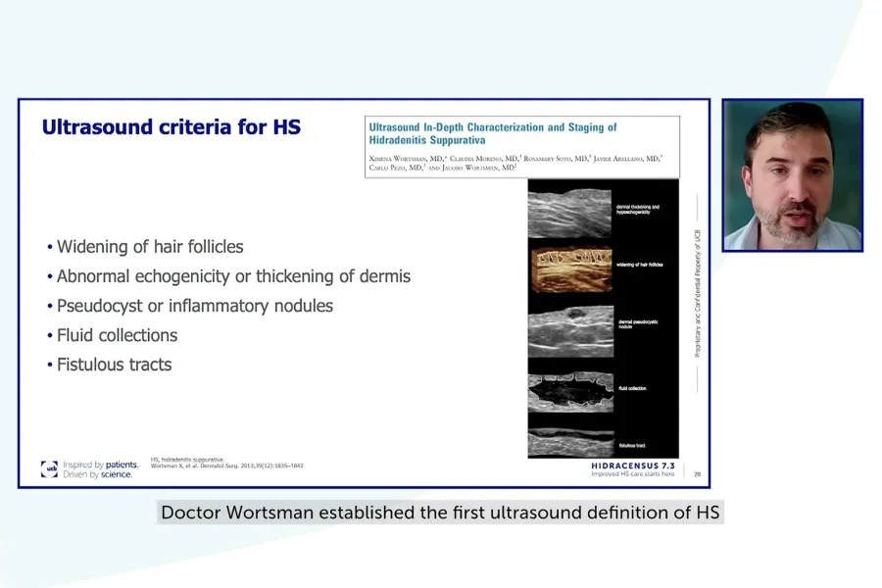Open the fluid collection ultrasound image
The image size is (882, 588).
(570, 392)
